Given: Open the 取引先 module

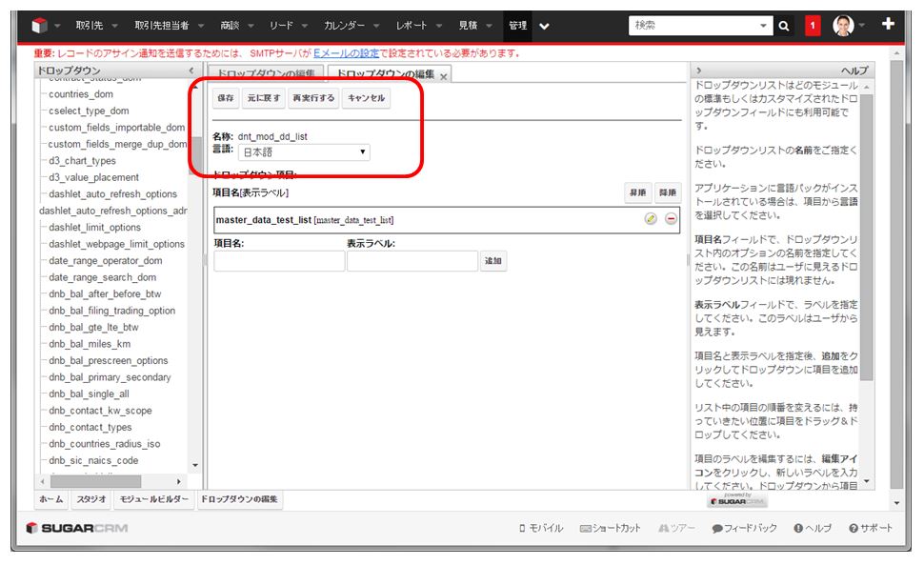Looking at the screenshot, I should coord(89,26).
